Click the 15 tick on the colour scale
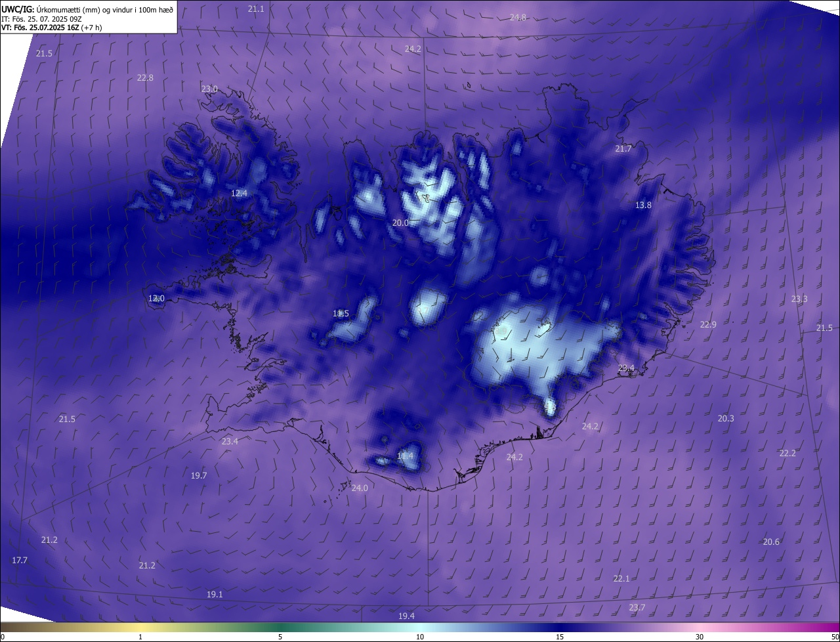The height and width of the screenshot is (642, 840). coord(560,637)
